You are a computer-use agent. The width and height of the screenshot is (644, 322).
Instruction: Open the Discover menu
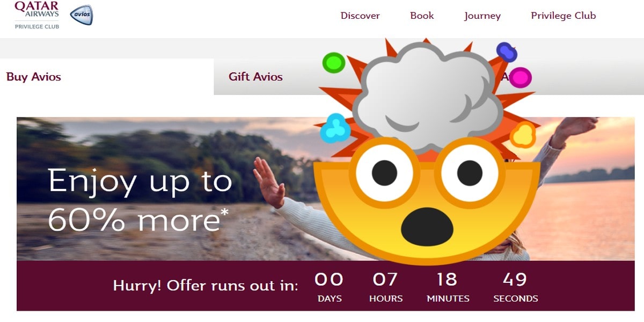(360, 16)
